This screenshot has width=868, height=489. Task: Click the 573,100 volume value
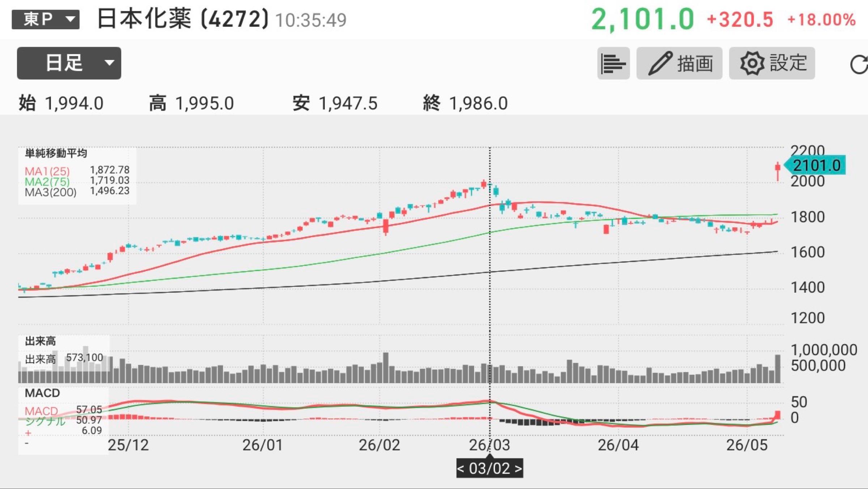point(85,358)
